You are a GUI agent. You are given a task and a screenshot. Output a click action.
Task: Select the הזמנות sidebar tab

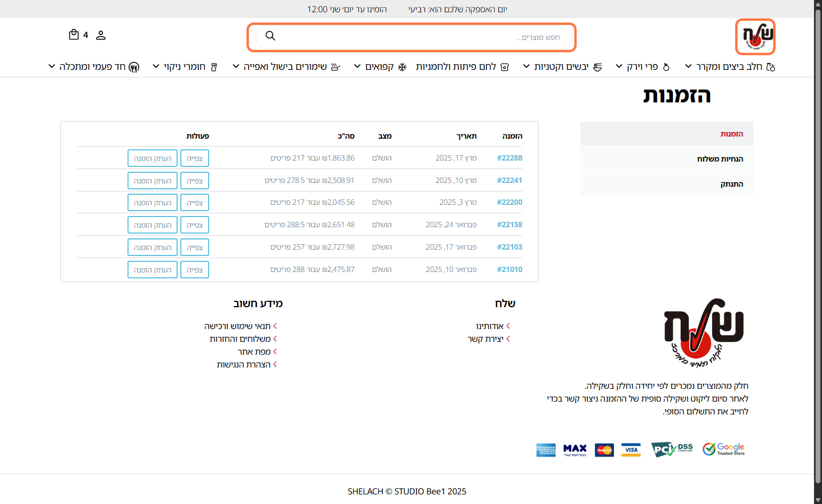pos(667,134)
